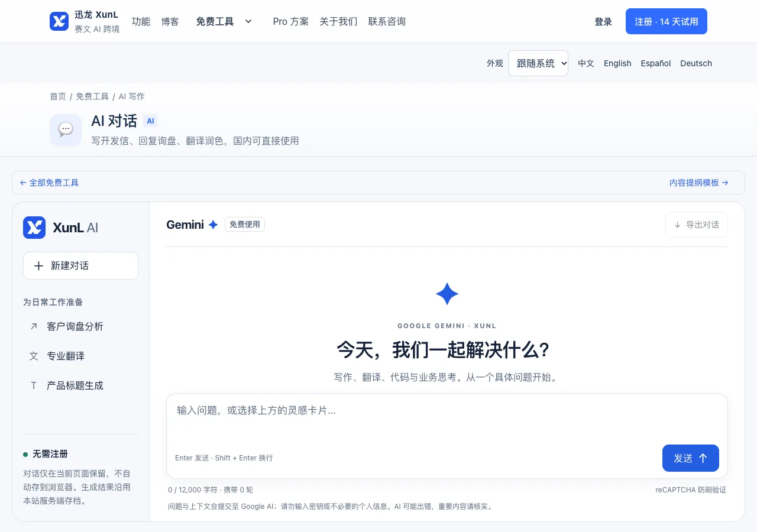Click the 免费使用 badge next to Gemini
Viewport: 757px width, 532px height.
[x=245, y=225]
